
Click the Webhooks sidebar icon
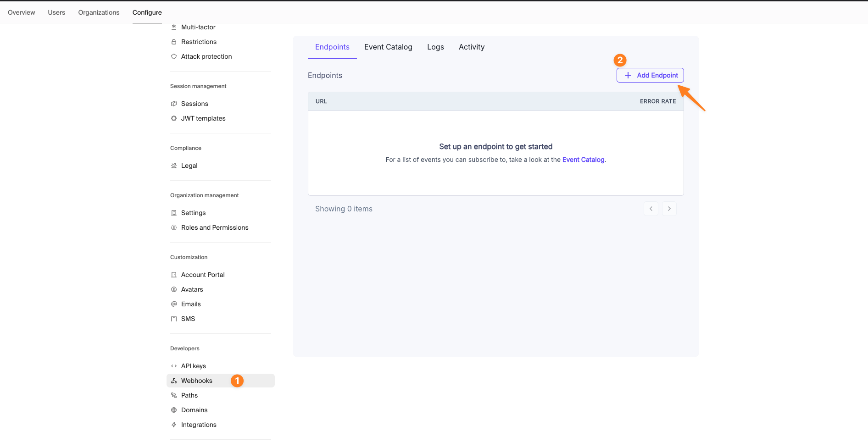click(174, 381)
